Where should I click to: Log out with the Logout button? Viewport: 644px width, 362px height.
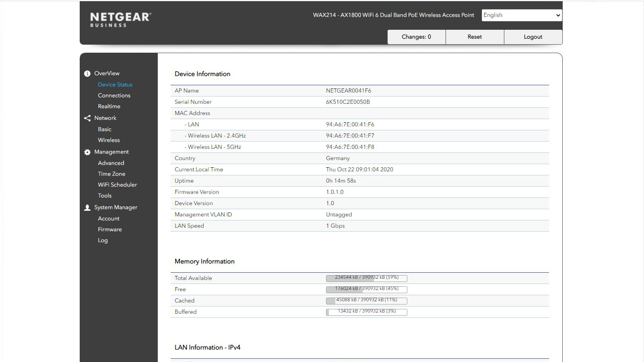coord(533,37)
